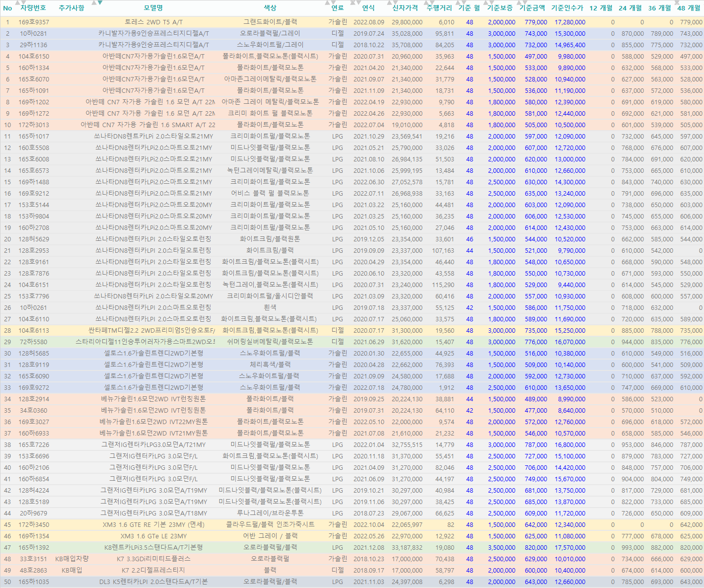The height and width of the screenshot is (588, 704).
Task: Click the color 쉬머링실버메탈릭/블랙모노톤
Action: (270, 342)
